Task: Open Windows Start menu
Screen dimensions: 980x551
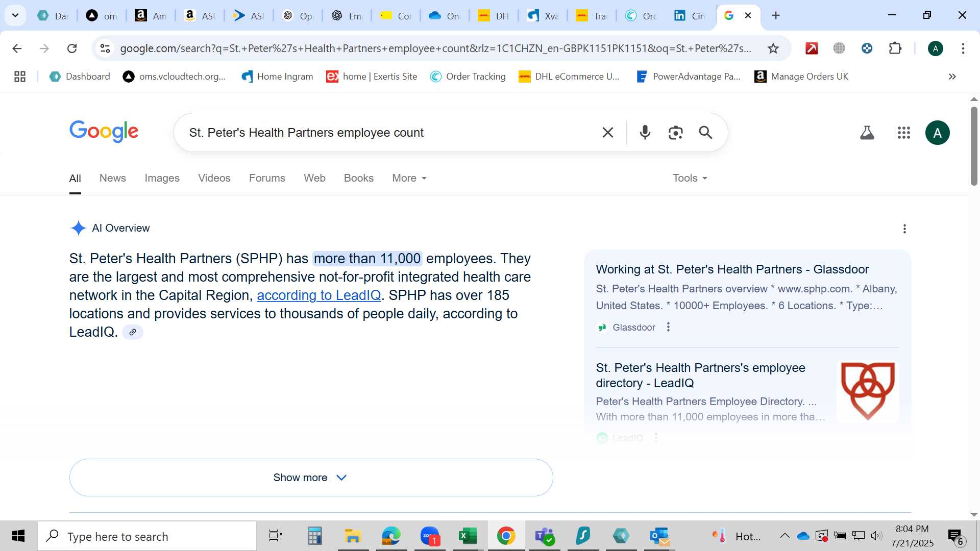Action: coord(18,536)
